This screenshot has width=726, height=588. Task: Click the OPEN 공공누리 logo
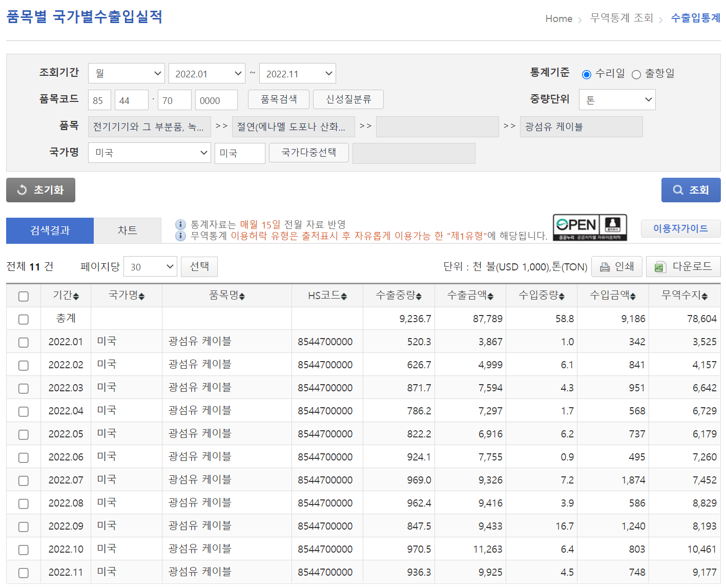(x=590, y=227)
